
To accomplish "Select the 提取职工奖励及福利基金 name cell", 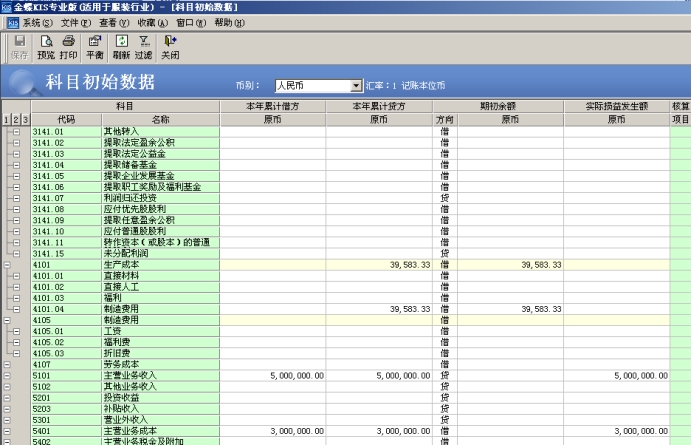I will tap(161, 187).
